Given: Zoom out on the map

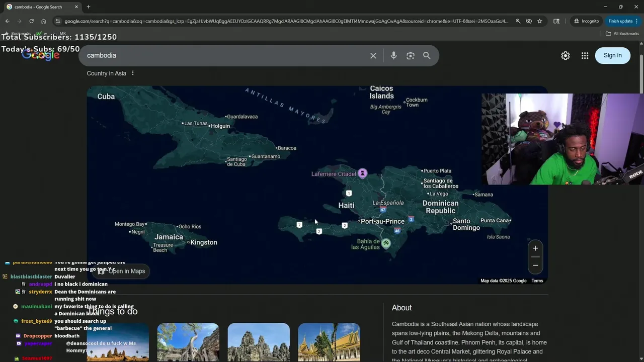Looking at the screenshot, I should coord(535,265).
